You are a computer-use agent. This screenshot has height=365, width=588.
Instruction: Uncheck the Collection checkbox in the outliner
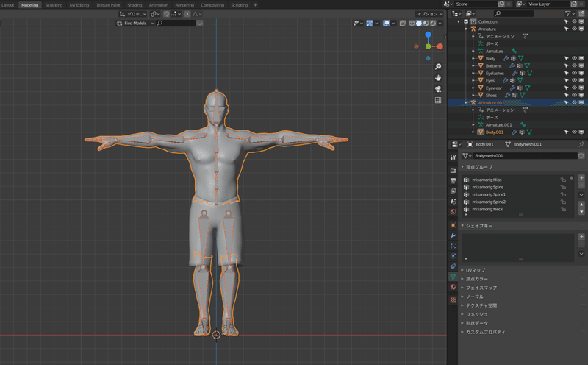tap(466, 21)
